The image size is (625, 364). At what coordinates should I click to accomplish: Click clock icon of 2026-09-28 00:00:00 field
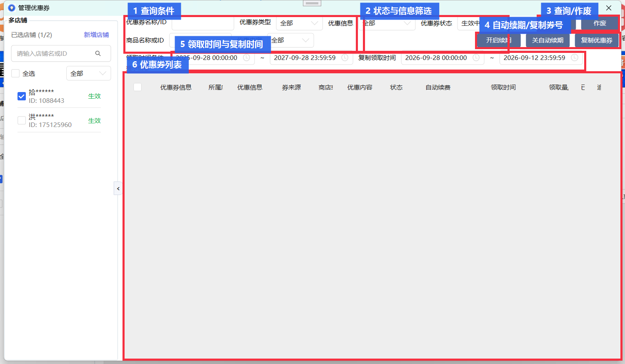[x=476, y=58]
